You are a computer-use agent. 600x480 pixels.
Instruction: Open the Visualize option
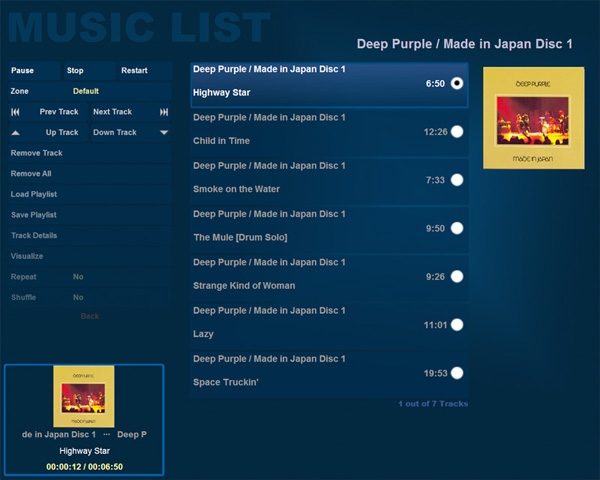tap(90, 256)
